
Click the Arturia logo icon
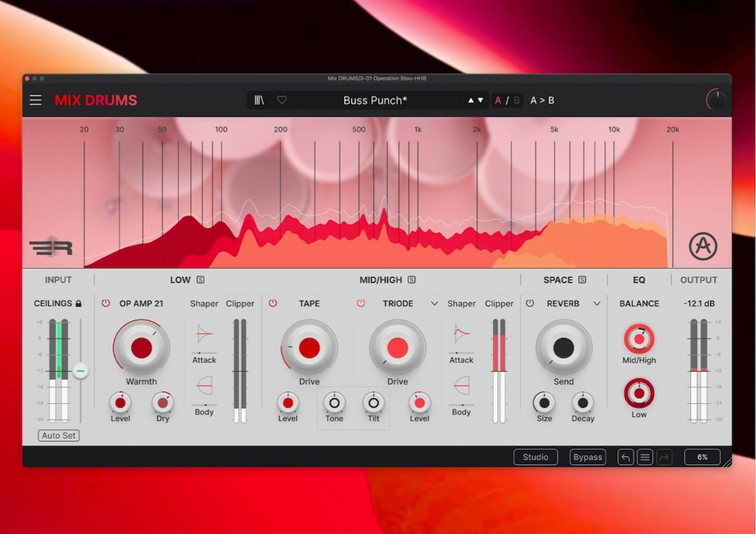703,246
